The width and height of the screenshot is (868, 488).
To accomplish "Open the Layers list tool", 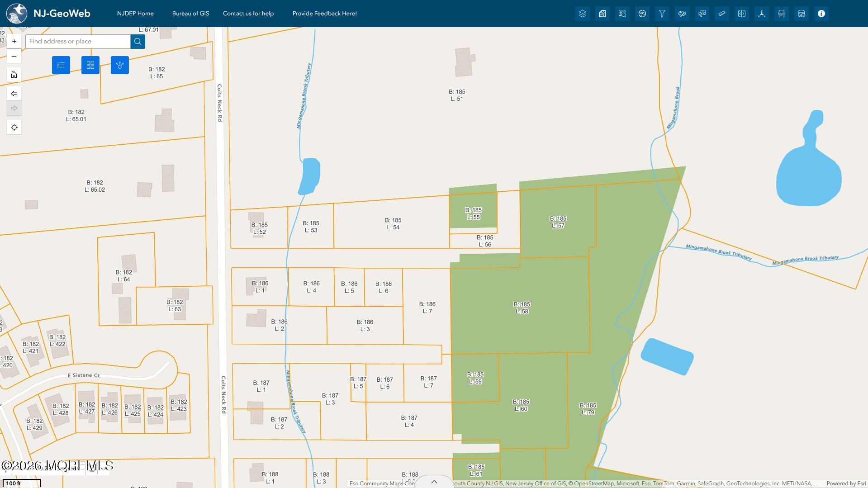I will point(583,14).
